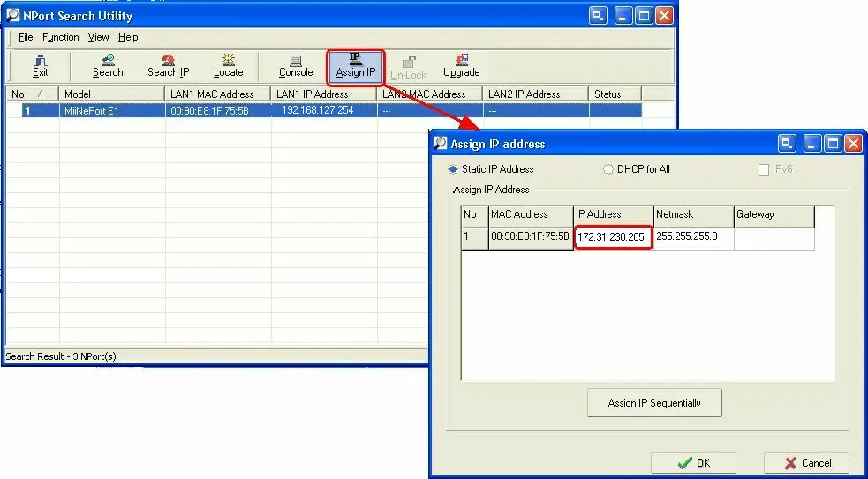Confirm with the OK button

pyautogui.click(x=693, y=463)
